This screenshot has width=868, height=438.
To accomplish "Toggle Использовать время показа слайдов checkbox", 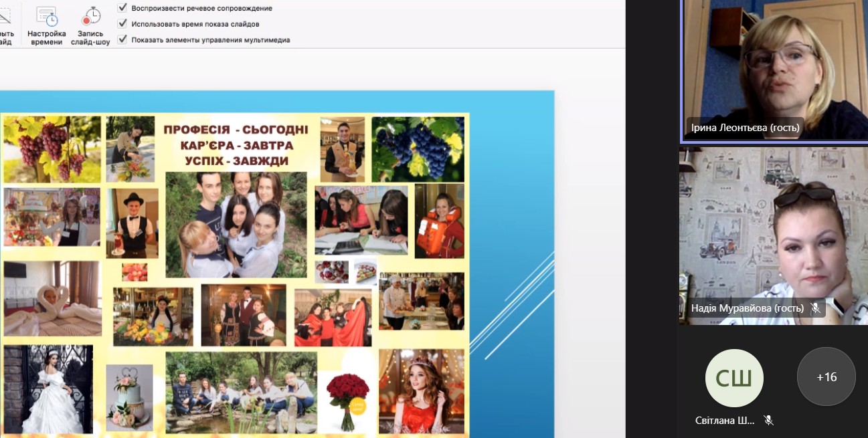I will 122,23.
